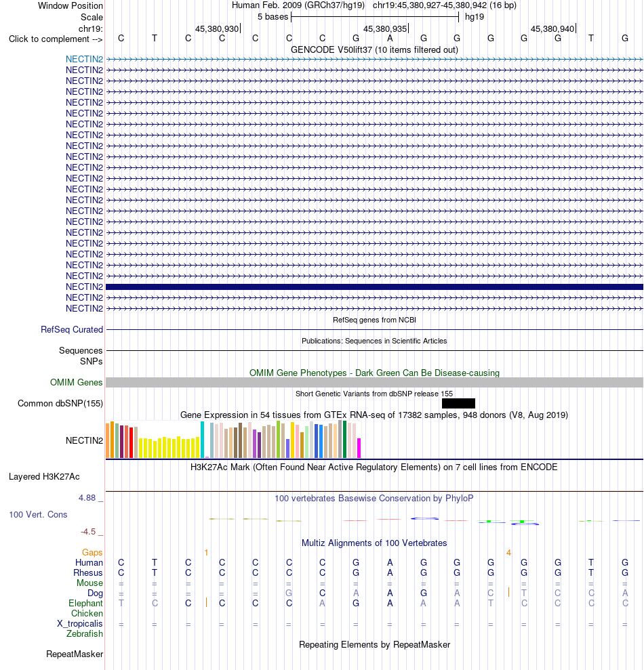Click the orange gap count '4' in Gaps row
The width and height of the screenshot is (644, 670).
pos(508,553)
